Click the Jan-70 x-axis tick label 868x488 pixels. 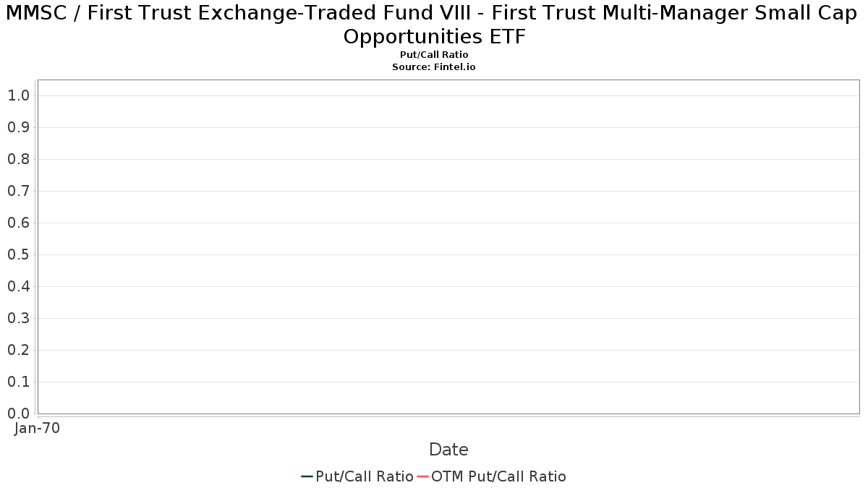[37, 428]
